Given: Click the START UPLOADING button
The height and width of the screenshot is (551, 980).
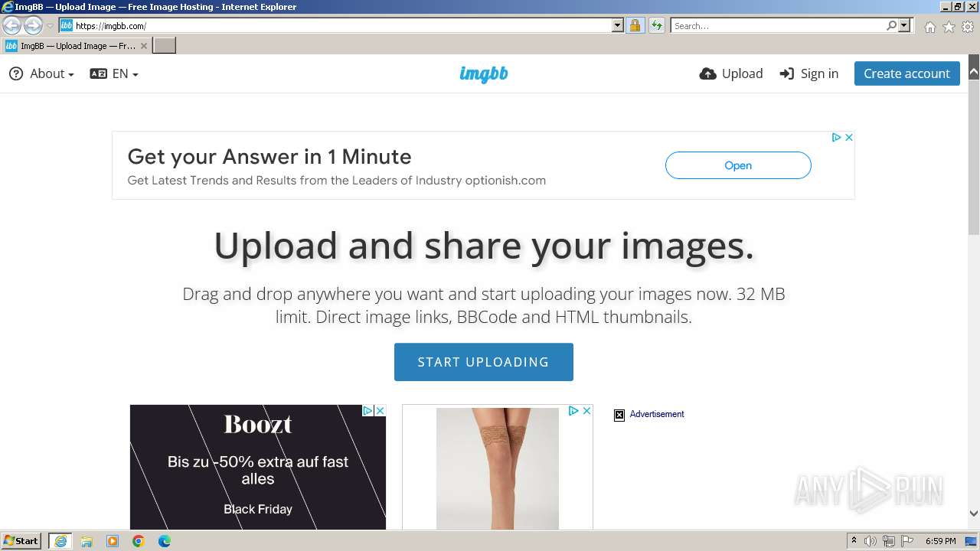Looking at the screenshot, I should point(483,362).
